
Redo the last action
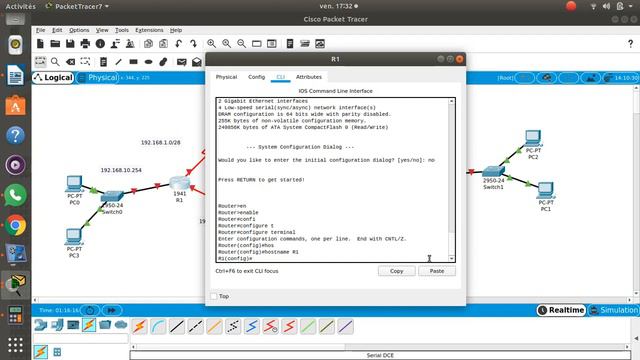(193, 44)
